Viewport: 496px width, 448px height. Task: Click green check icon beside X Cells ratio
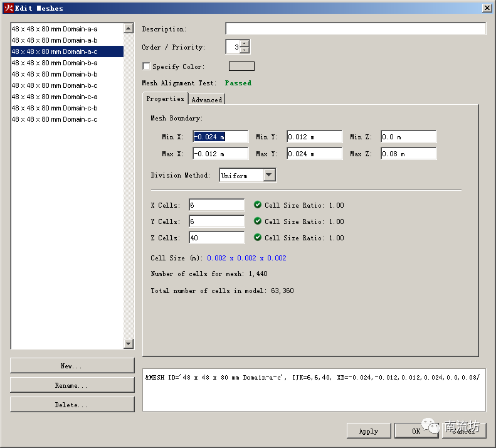click(258, 205)
